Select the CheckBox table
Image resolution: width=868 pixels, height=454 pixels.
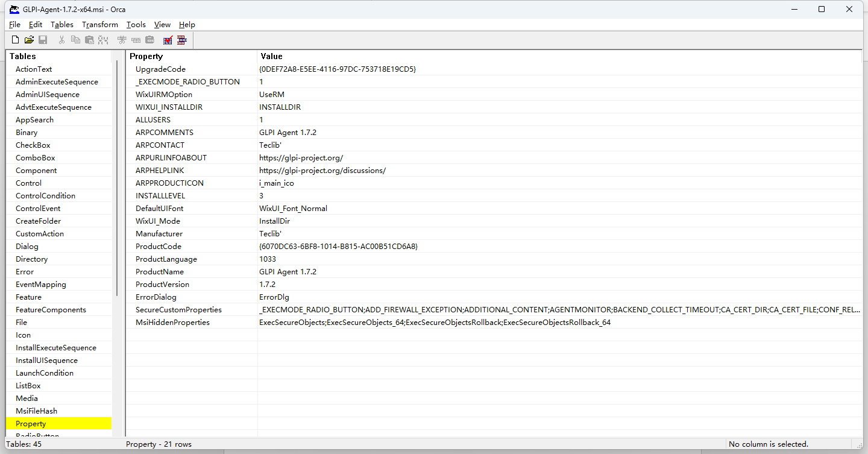[33, 145]
